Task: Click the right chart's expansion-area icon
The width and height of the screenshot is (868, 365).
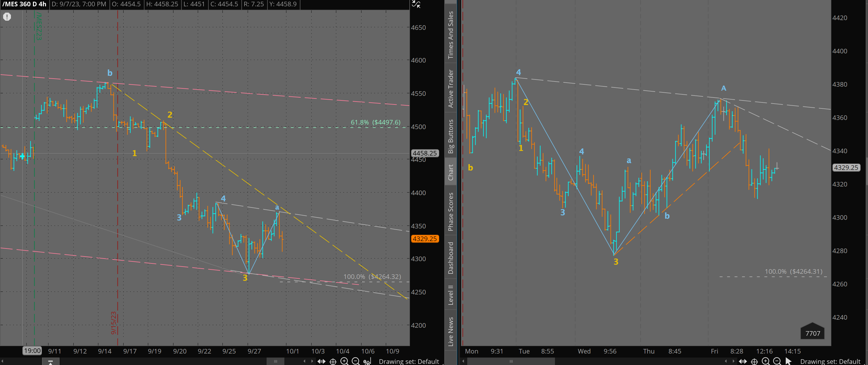Action: [x=743, y=361]
